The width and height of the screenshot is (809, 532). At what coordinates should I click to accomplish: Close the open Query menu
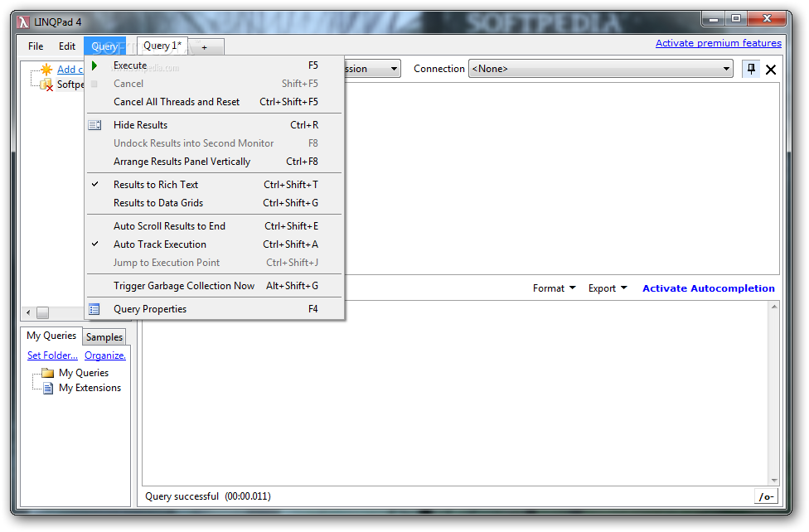104,46
